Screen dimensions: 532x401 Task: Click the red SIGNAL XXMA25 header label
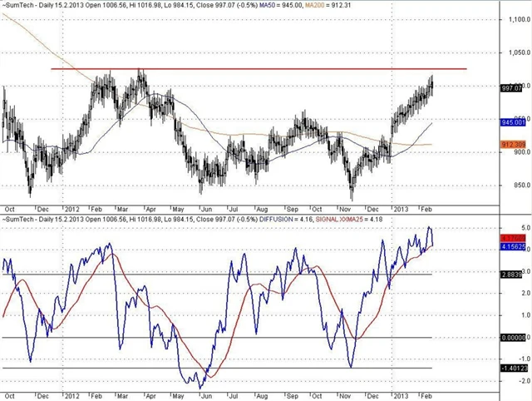(359, 218)
